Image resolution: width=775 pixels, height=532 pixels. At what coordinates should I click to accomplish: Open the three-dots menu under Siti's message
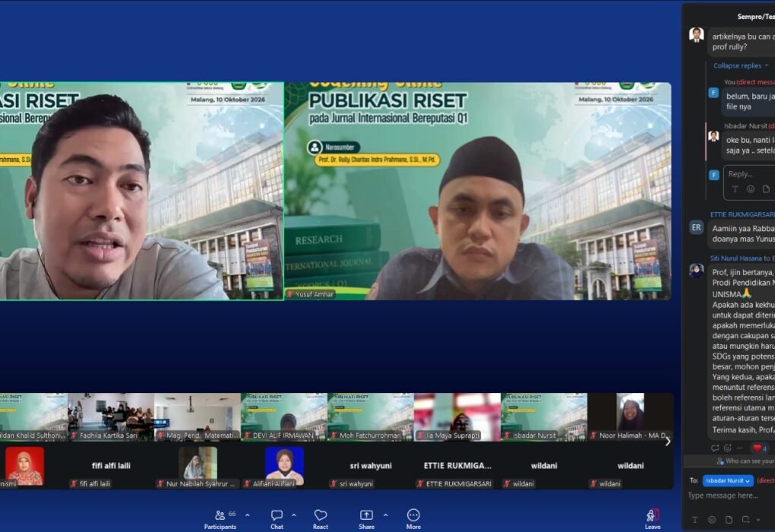[739, 448]
